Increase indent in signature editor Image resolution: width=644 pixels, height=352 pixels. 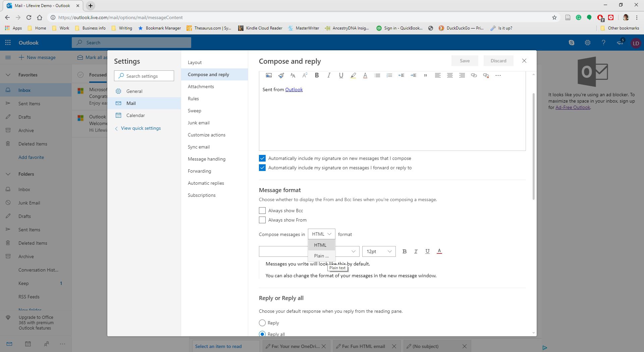click(413, 75)
